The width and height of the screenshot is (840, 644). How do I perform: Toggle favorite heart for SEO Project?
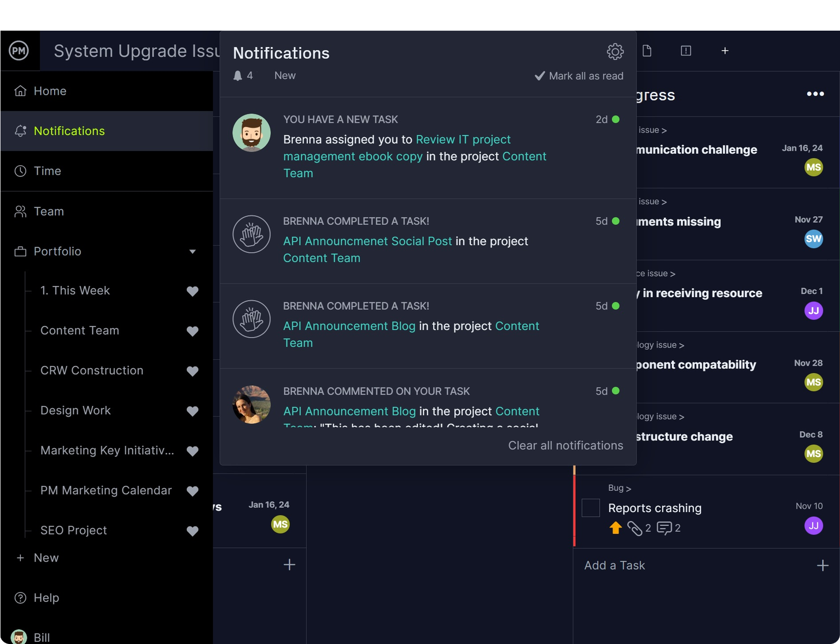tap(192, 531)
